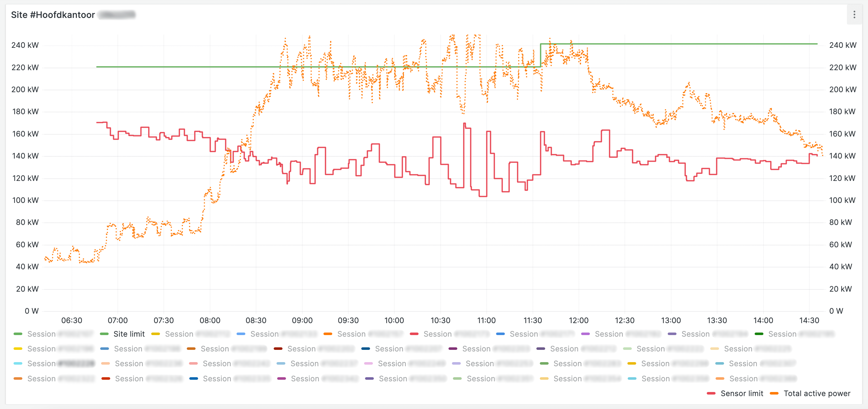Click the red Sensor limit peak near 10:45
868x409 pixels.
(465, 124)
